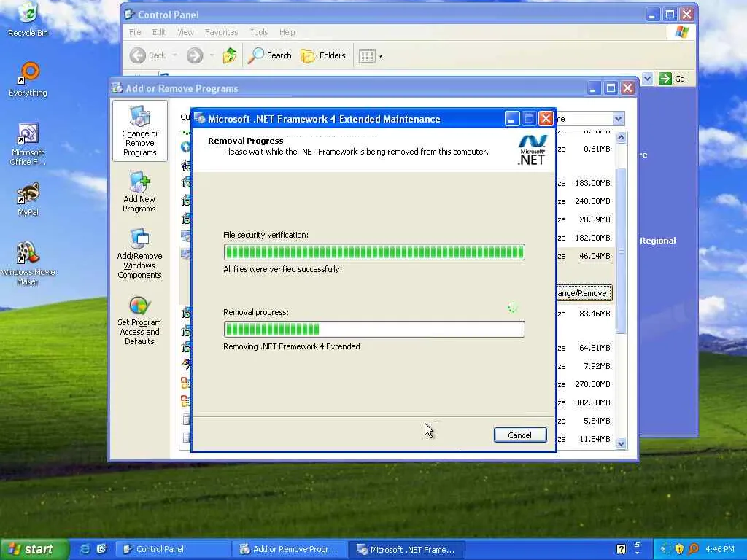Open language bar options arrow in taskbar
The height and width of the screenshot is (560, 747).
click(x=638, y=553)
